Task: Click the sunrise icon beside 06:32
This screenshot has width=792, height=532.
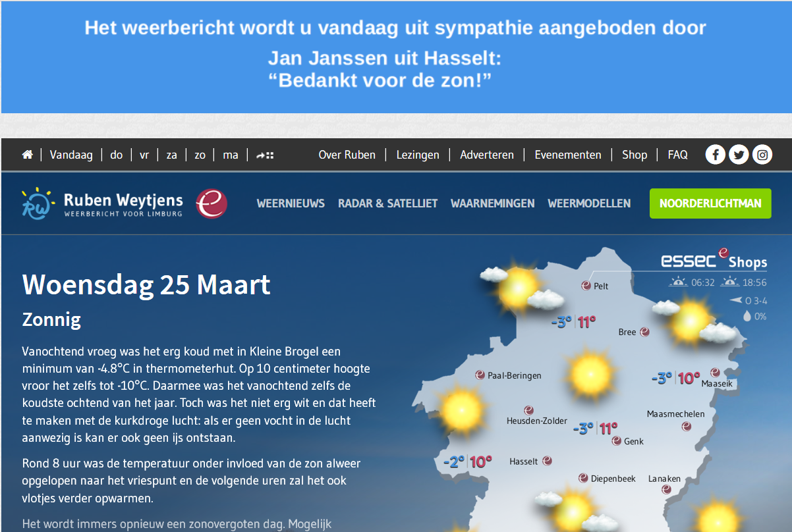Action: coord(678,282)
